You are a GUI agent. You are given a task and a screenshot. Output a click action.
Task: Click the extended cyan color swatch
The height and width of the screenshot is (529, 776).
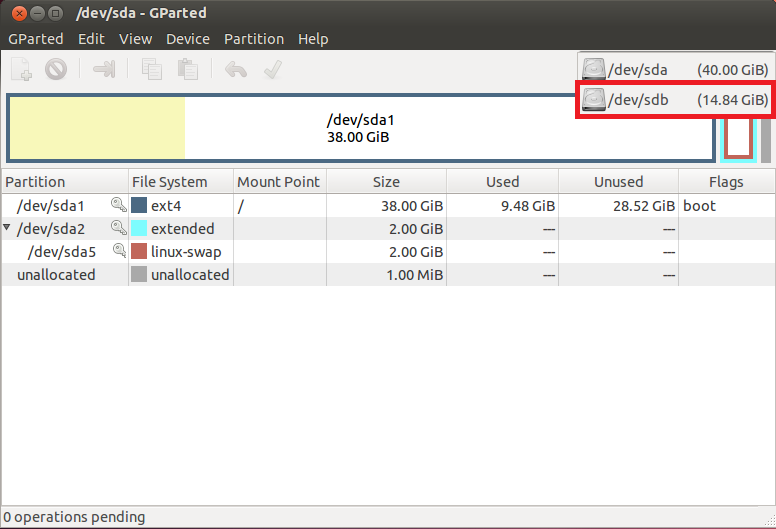click(139, 228)
